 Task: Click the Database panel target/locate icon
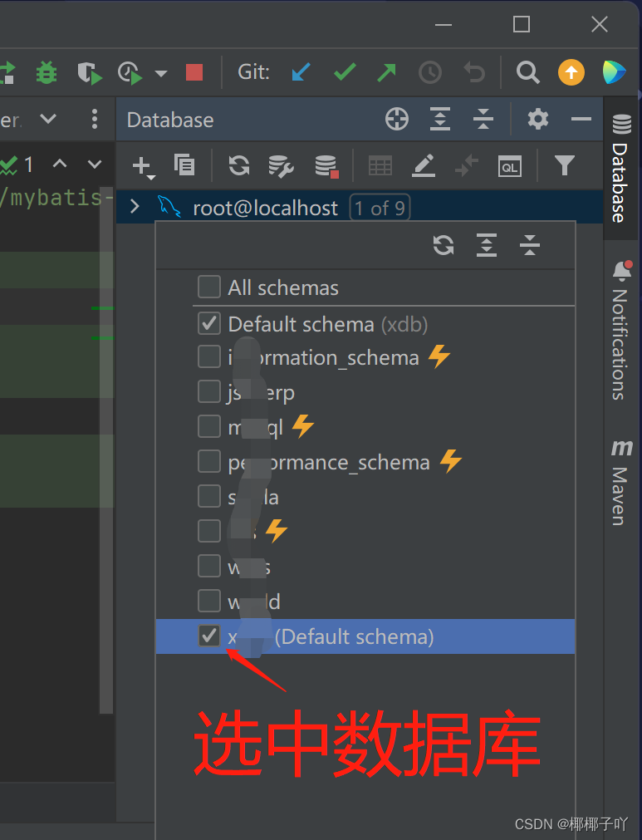397,119
